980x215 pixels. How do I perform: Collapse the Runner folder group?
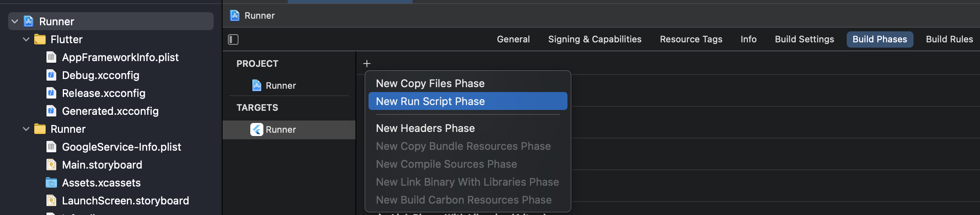pyautogui.click(x=26, y=129)
